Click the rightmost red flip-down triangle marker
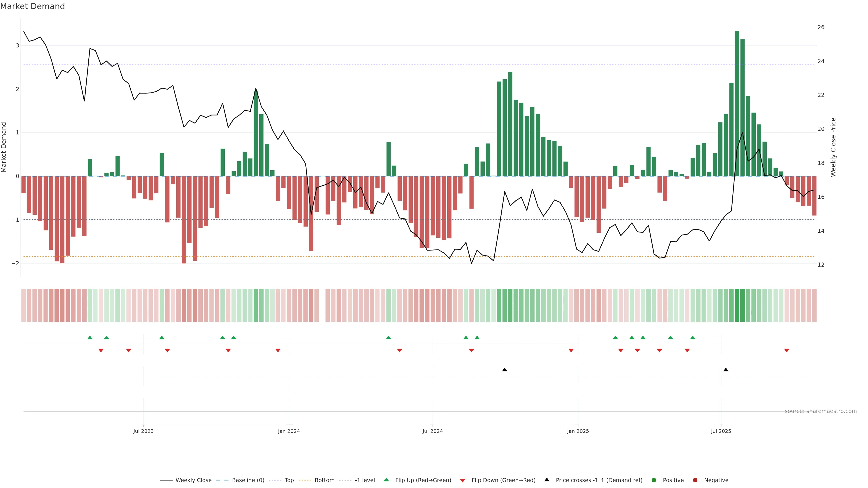The width and height of the screenshot is (868, 488). [x=787, y=351]
